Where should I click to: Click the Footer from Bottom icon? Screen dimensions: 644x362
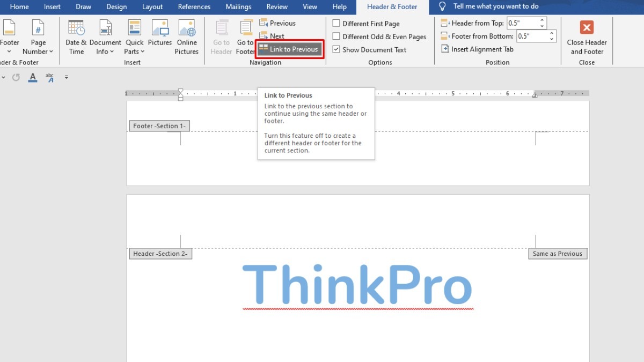pos(445,36)
